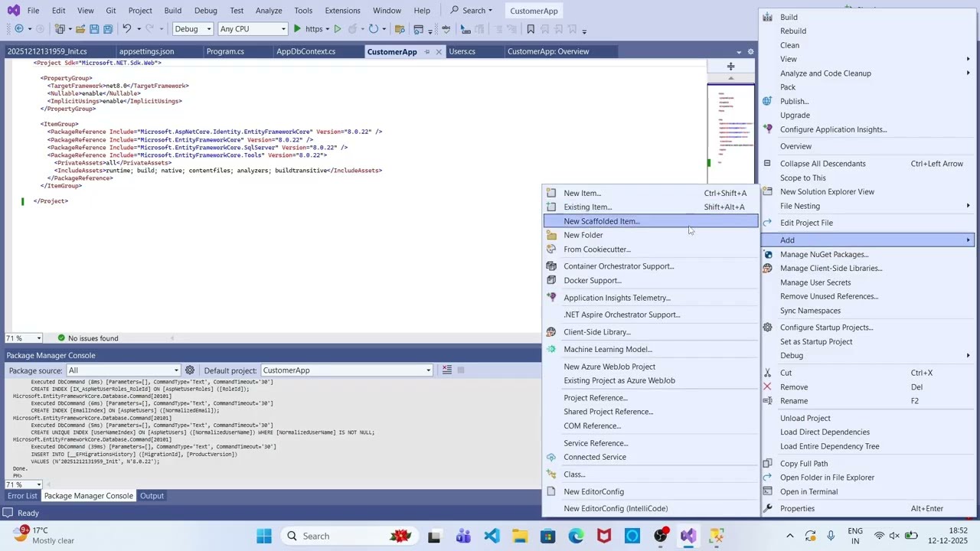Click bookmark icon in toolbar
The height and width of the screenshot is (551, 980).
[x=531, y=29]
